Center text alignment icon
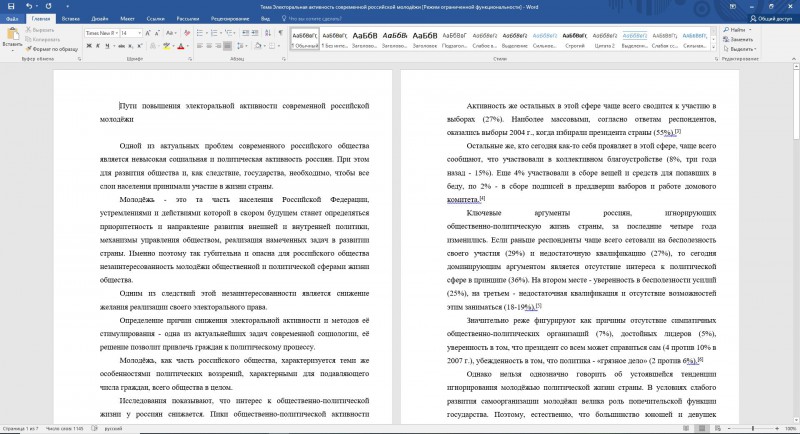This screenshot has width=800, height=434. click(209, 46)
